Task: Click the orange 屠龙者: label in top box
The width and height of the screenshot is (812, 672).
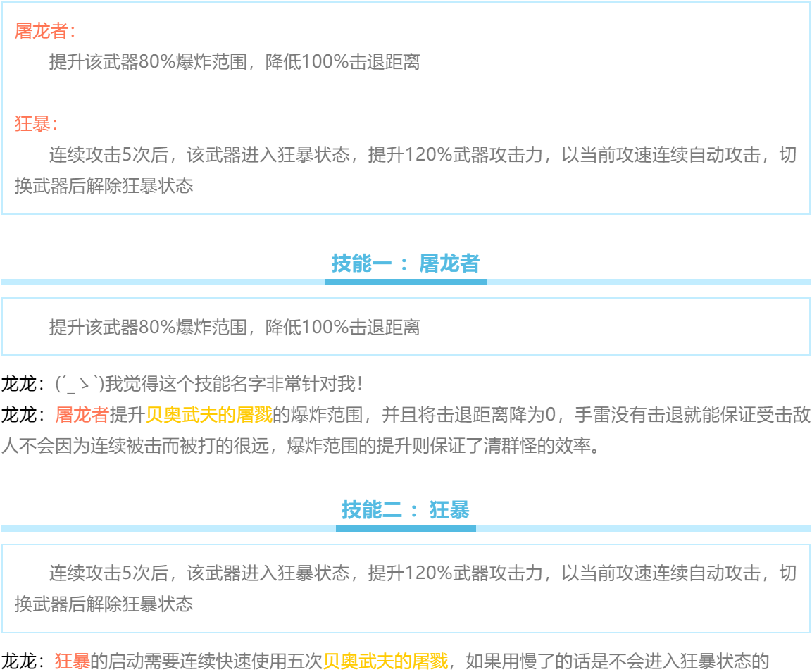Action: click(x=44, y=31)
